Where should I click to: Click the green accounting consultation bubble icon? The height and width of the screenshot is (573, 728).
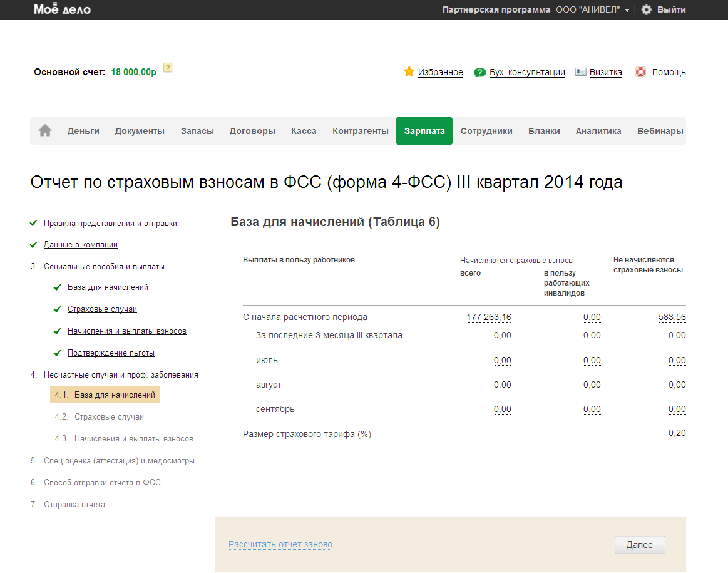point(479,72)
